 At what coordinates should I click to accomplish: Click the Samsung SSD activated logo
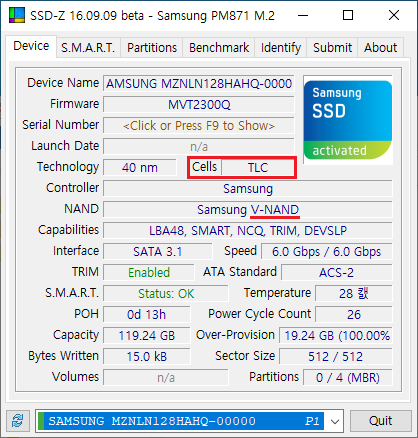pyautogui.click(x=348, y=120)
